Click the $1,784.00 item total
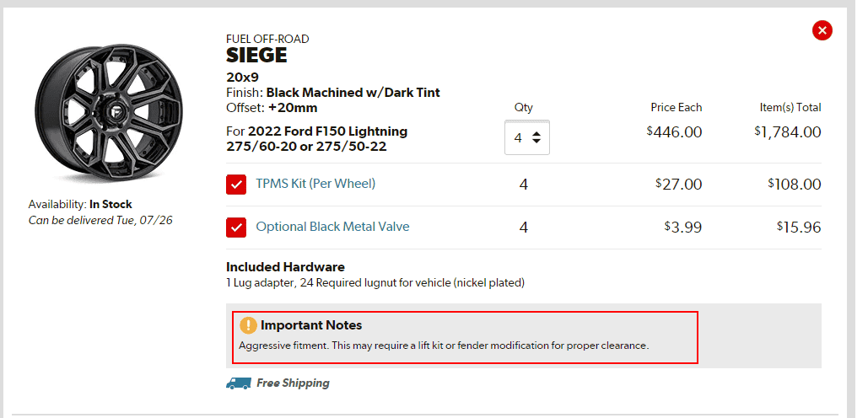The height and width of the screenshot is (418, 868). tap(787, 132)
